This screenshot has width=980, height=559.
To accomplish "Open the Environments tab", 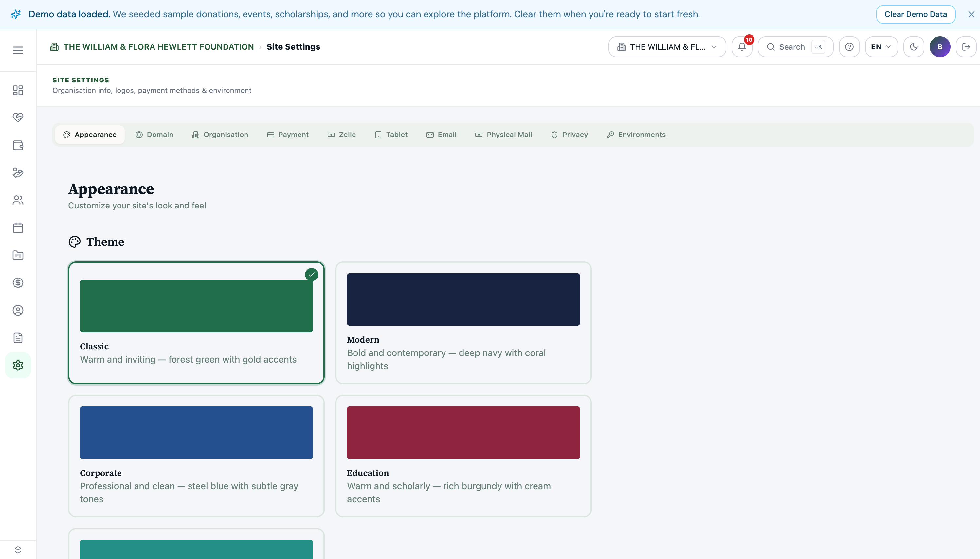I will pyautogui.click(x=636, y=135).
